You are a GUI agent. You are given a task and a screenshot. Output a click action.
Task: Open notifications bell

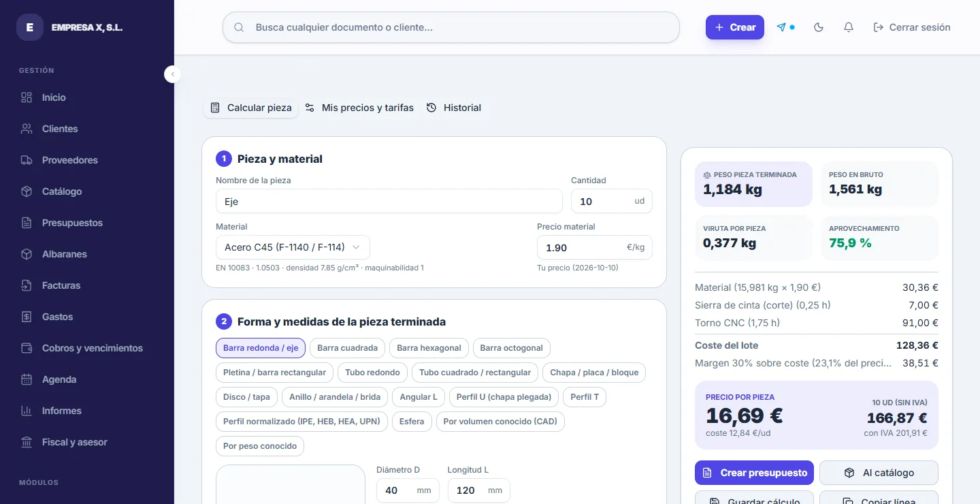[x=849, y=27]
